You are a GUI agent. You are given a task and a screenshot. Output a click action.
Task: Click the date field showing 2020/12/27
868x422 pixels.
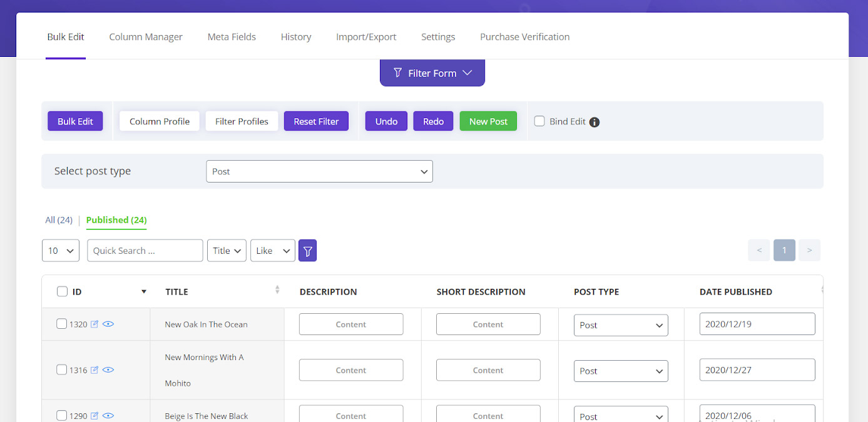(757, 369)
